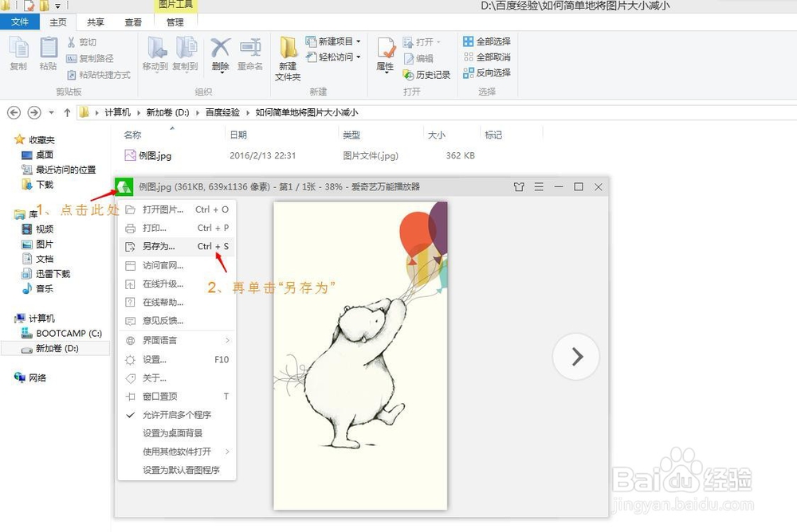This screenshot has height=532, width=797.
Task: Click Paste shortcut in the ribbon
Action: tap(99, 75)
